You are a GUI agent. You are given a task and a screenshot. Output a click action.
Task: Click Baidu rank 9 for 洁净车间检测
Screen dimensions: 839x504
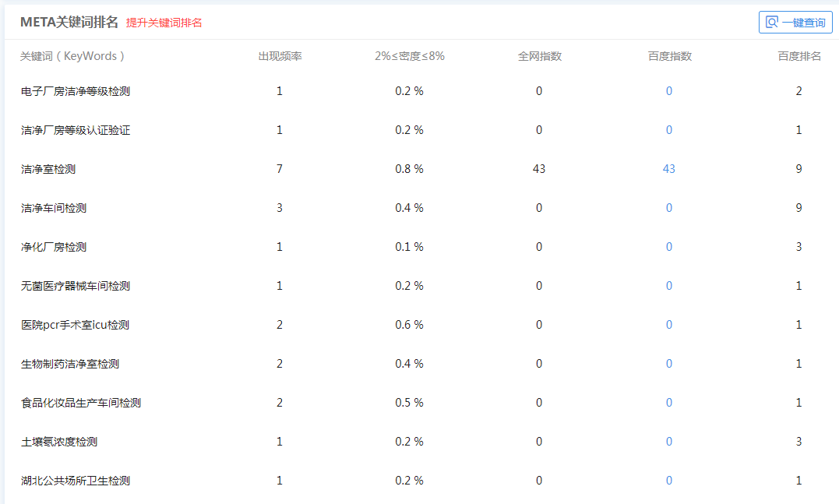798,207
